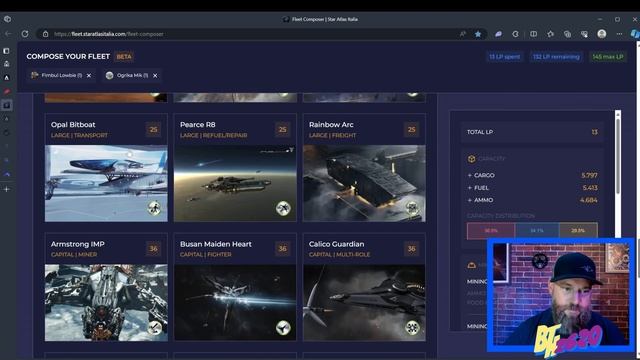Click the Busan Maiden Heart manufacturer badge icon

click(283, 327)
